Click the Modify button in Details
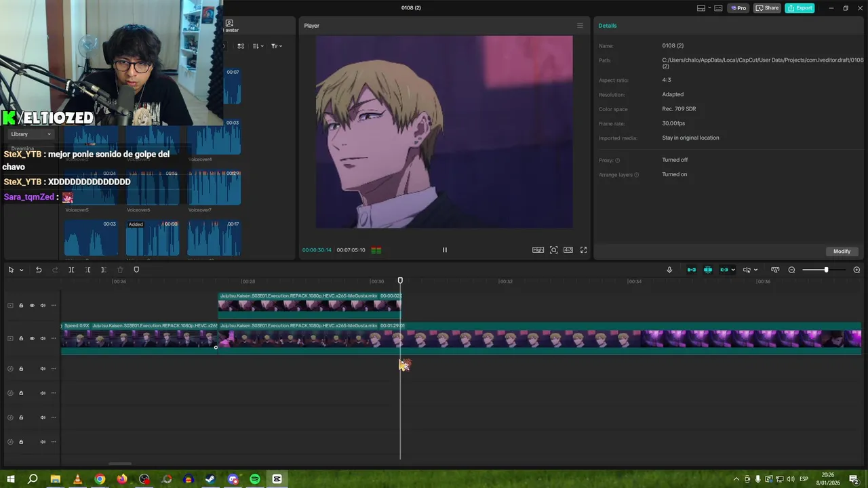 pyautogui.click(x=842, y=251)
